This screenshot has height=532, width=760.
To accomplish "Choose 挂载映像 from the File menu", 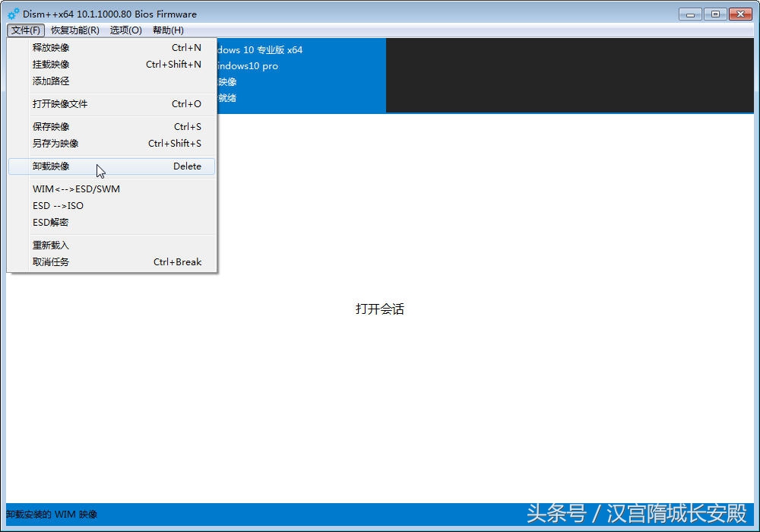I will pos(112,64).
